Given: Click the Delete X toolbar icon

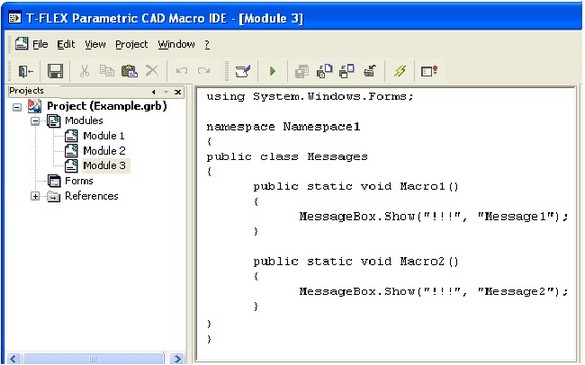Looking at the screenshot, I should point(152,70).
